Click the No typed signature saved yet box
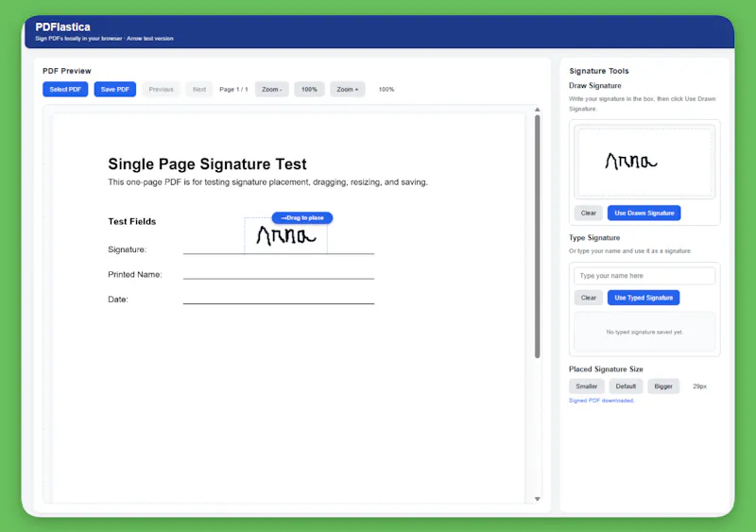This screenshot has width=756, height=532. click(x=644, y=332)
